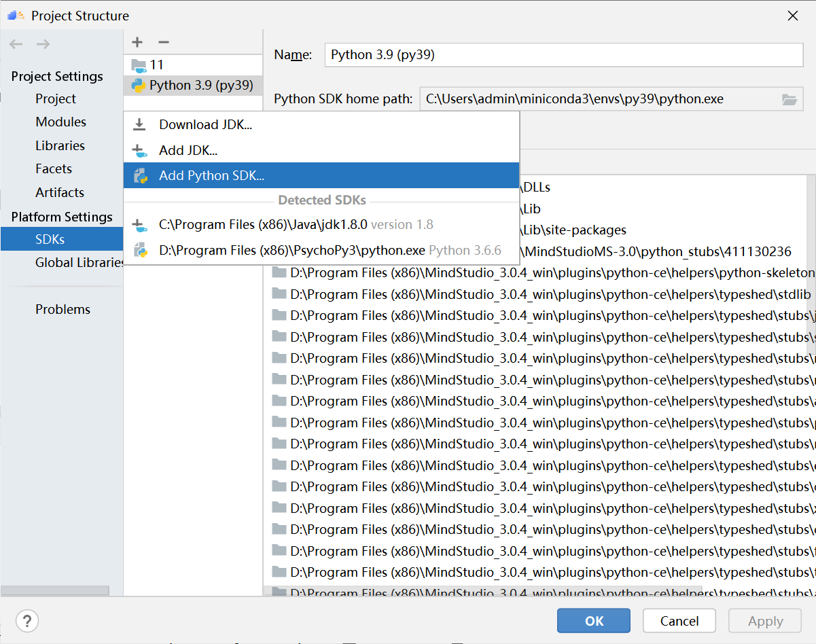Confirm changes with the OK button

[x=593, y=620]
